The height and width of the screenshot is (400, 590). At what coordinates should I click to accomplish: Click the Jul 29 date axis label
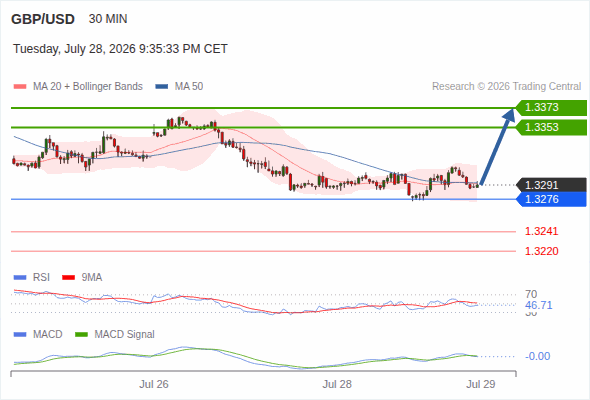coord(481,384)
